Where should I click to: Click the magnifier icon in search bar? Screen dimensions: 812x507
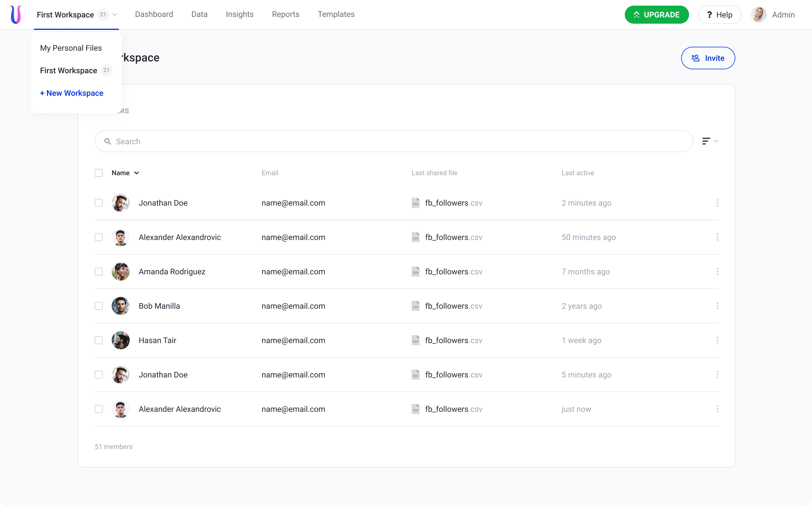[x=107, y=141]
